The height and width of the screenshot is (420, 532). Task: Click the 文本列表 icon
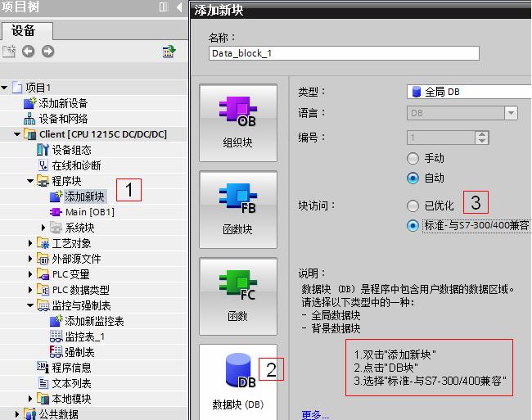click(x=43, y=383)
